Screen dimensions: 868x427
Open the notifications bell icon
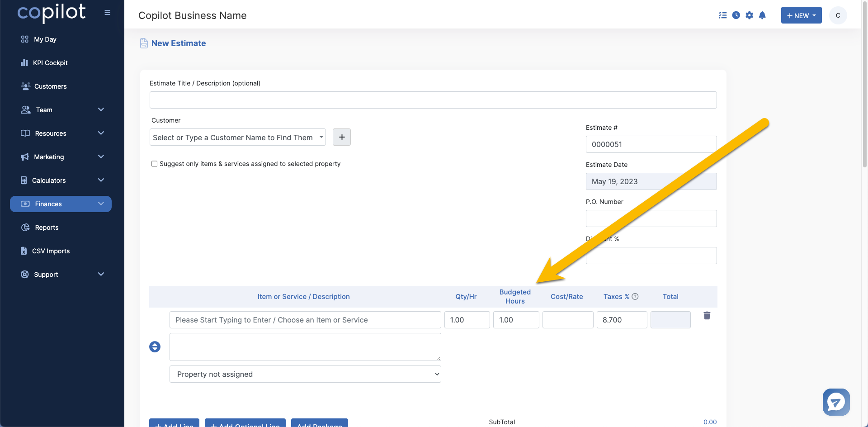point(762,15)
